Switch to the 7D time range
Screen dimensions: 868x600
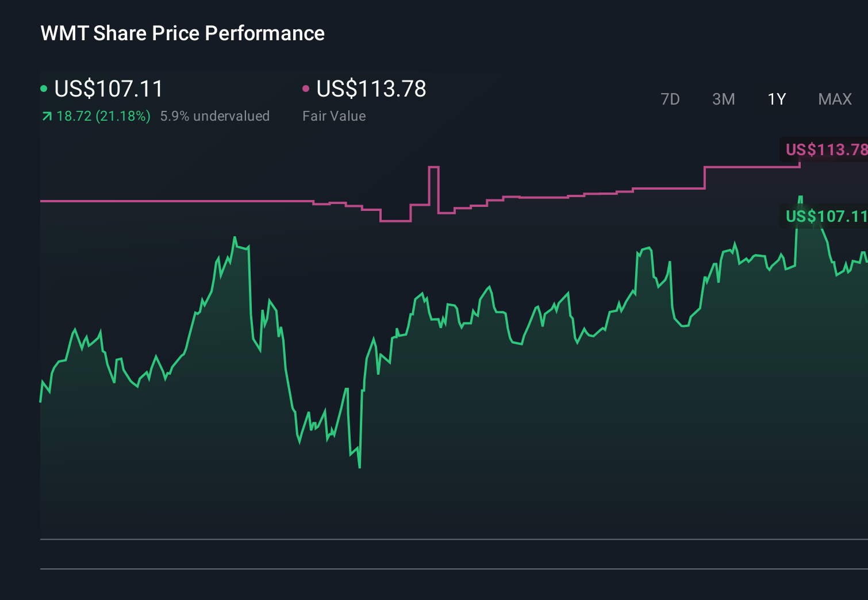[x=671, y=99]
